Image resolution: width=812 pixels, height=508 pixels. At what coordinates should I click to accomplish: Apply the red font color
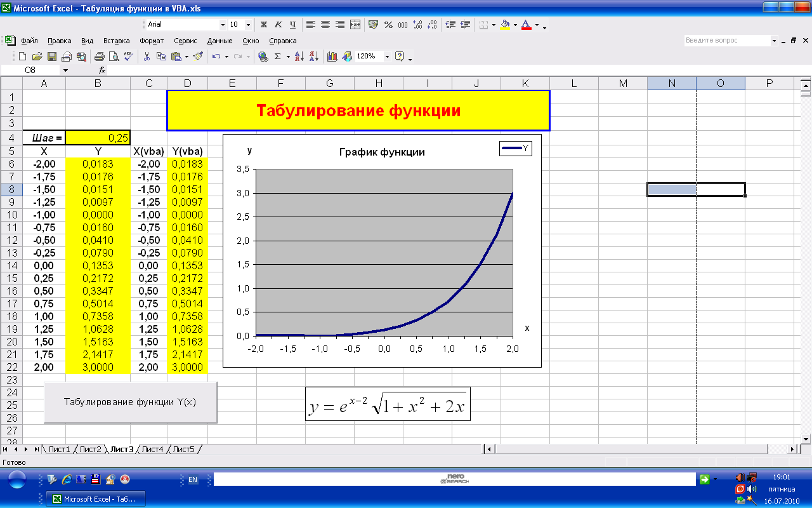tap(526, 25)
